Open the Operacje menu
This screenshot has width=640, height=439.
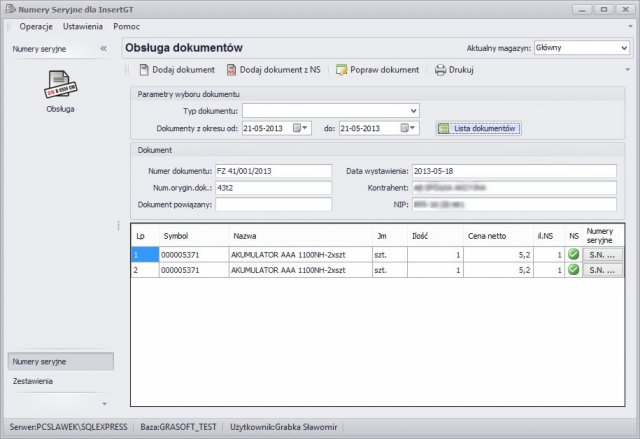pyautogui.click(x=36, y=27)
